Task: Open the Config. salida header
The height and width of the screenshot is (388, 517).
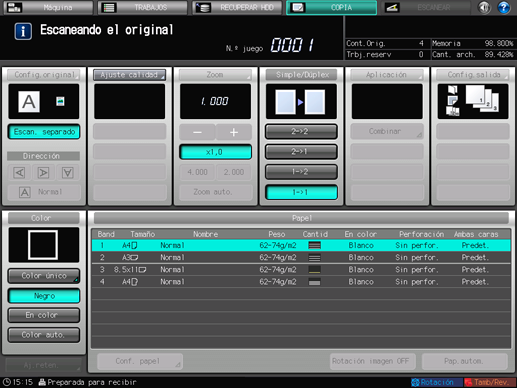Action: pyautogui.click(x=473, y=75)
